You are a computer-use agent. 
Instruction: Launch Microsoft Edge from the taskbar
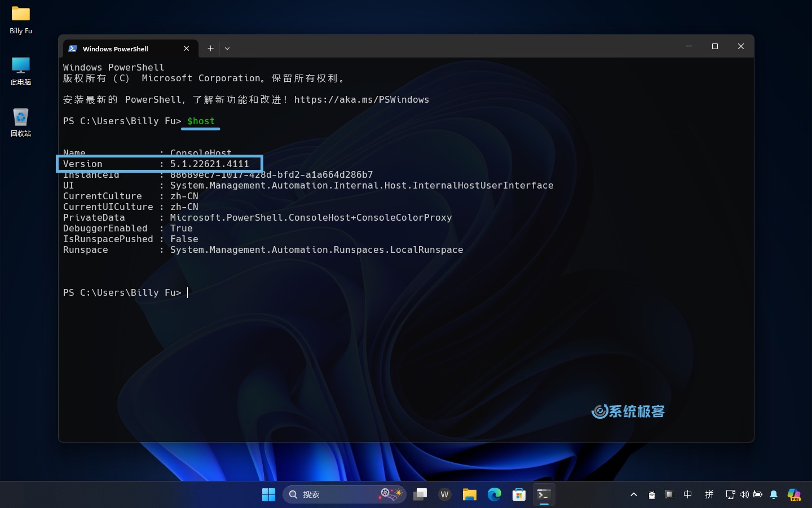pos(495,495)
